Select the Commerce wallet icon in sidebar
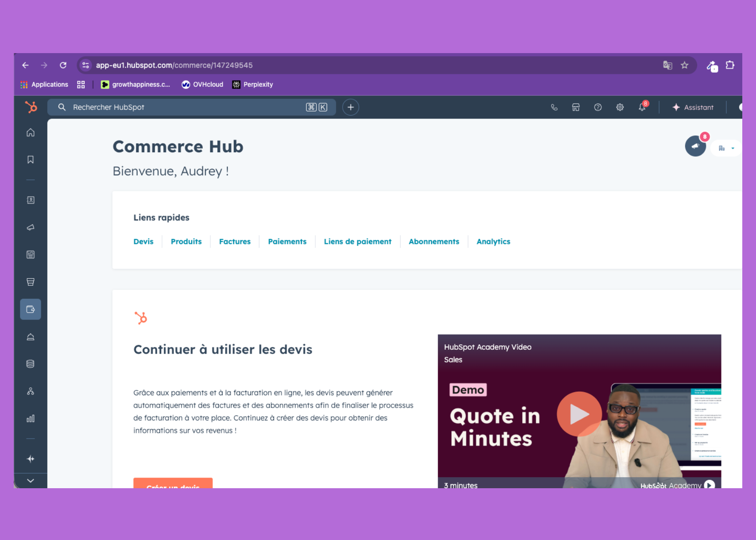 (x=31, y=309)
